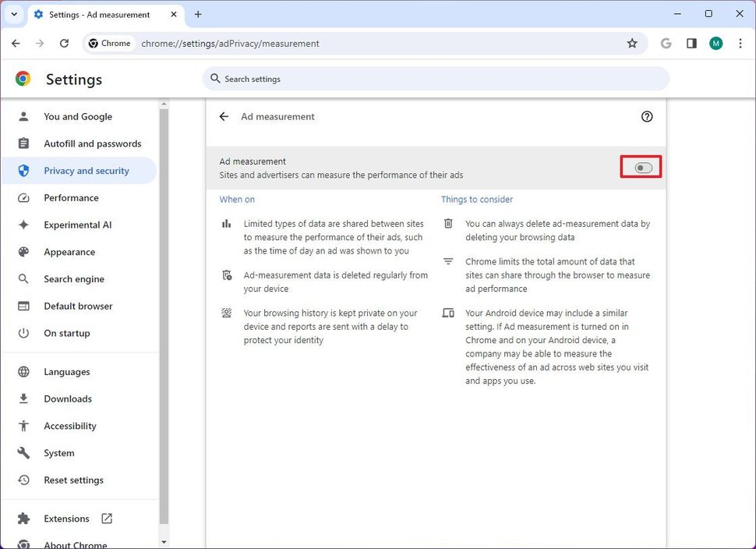
Task: Select the Performance speedometer icon in sidebar
Action: pos(23,197)
